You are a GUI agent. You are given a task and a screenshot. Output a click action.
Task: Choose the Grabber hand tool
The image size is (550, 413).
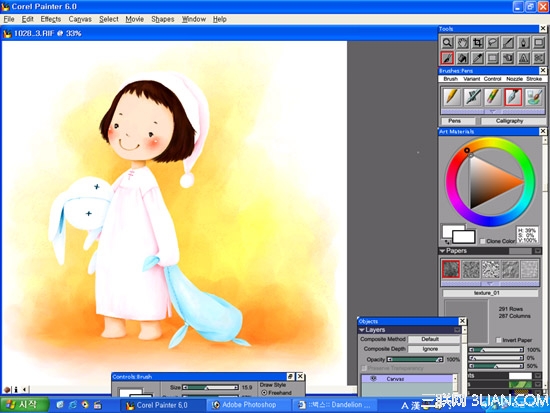pos(462,43)
